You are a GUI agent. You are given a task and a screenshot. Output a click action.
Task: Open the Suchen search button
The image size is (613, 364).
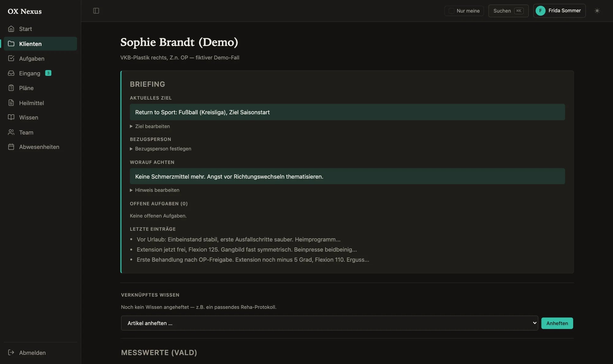click(x=508, y=11)
